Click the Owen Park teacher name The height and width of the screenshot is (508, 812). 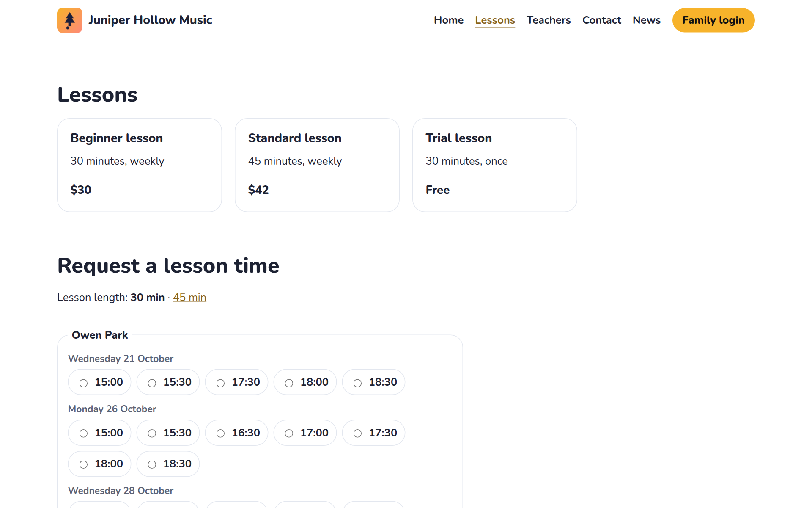click(100, 335)
